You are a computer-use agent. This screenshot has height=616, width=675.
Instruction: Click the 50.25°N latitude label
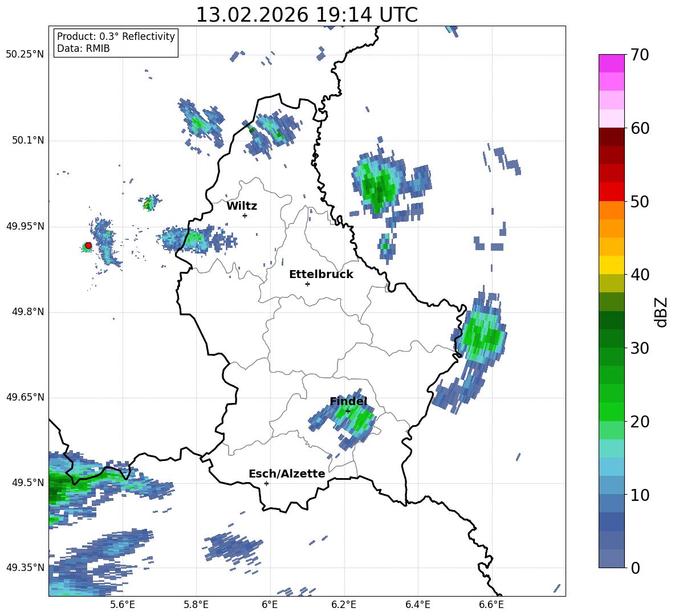coord(25,55)
